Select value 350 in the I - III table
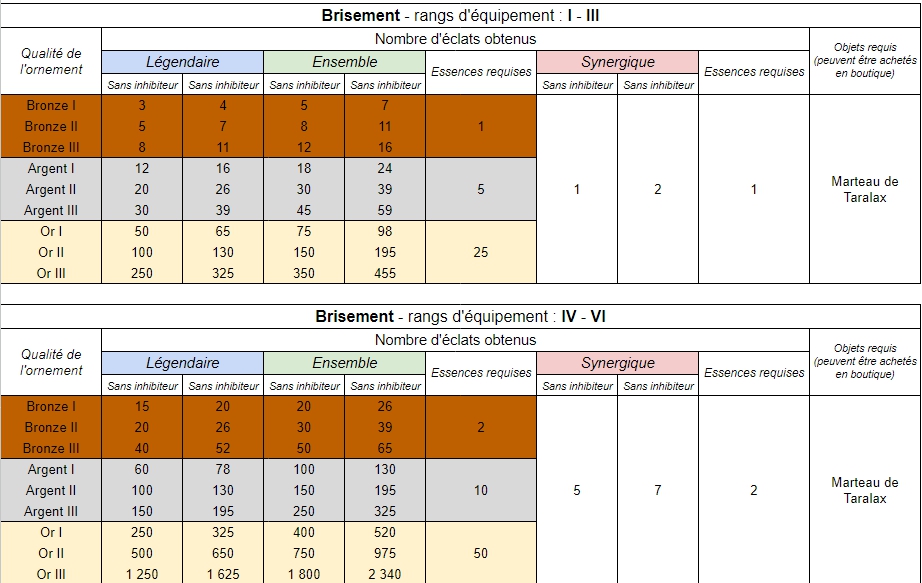The image size is (922, 583). 304,274
